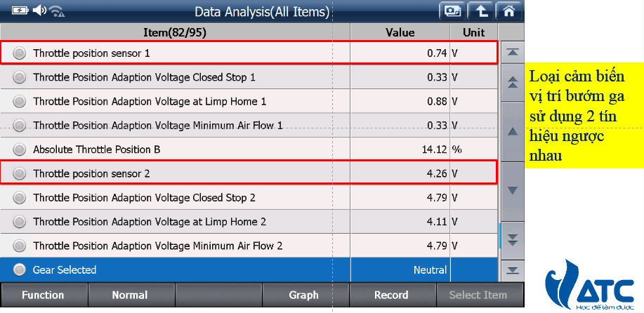Open the vehicle info card icon

point(451,11)
